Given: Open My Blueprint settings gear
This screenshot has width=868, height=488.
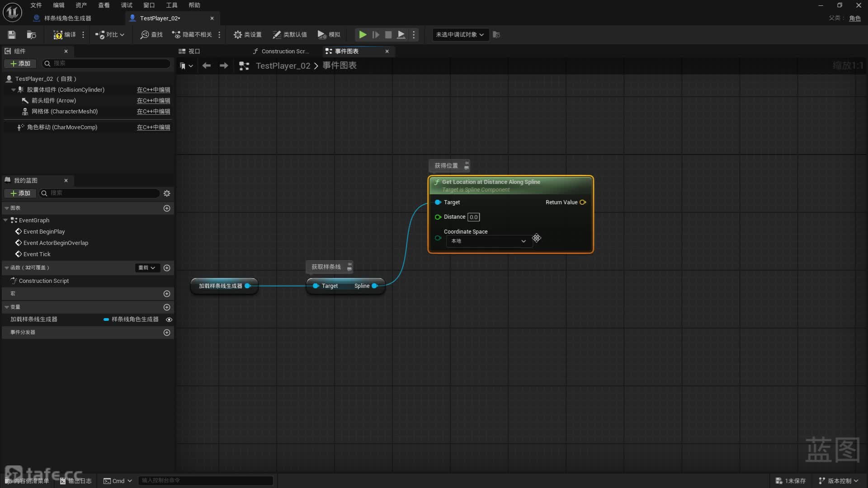Looking at the screenshot, I should coord(167,193).
